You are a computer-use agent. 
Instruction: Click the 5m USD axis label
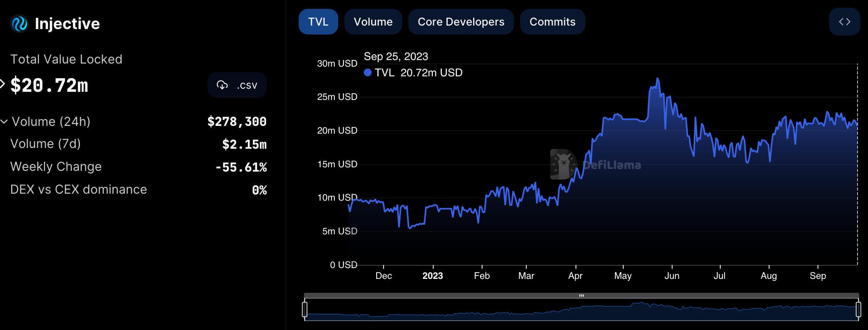click(340, 231)
